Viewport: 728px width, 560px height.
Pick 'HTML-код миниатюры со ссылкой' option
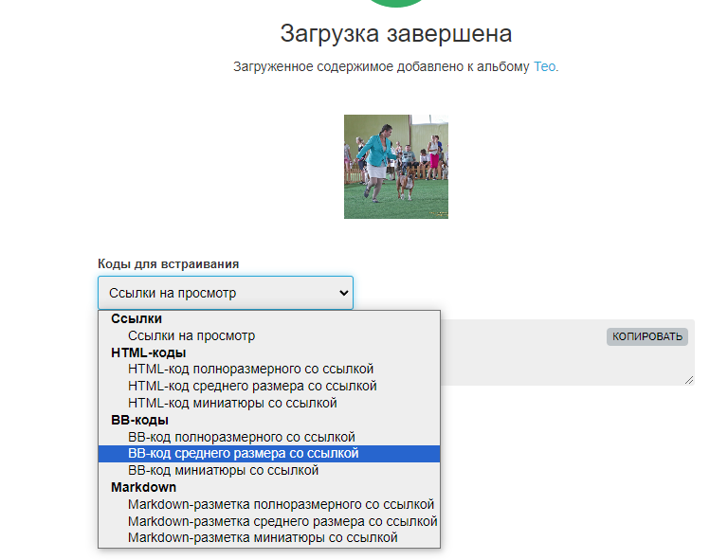tap(232, 403)
